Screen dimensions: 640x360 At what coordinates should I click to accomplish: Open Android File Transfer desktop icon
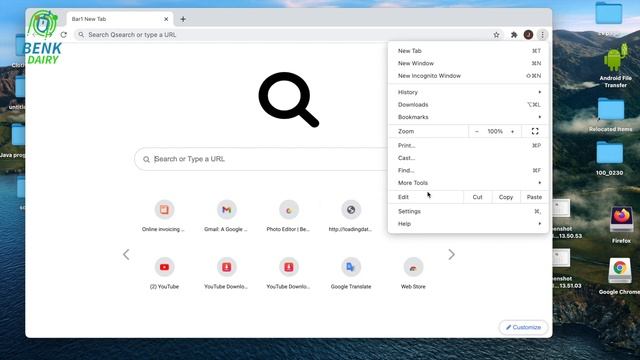point(616,66)
